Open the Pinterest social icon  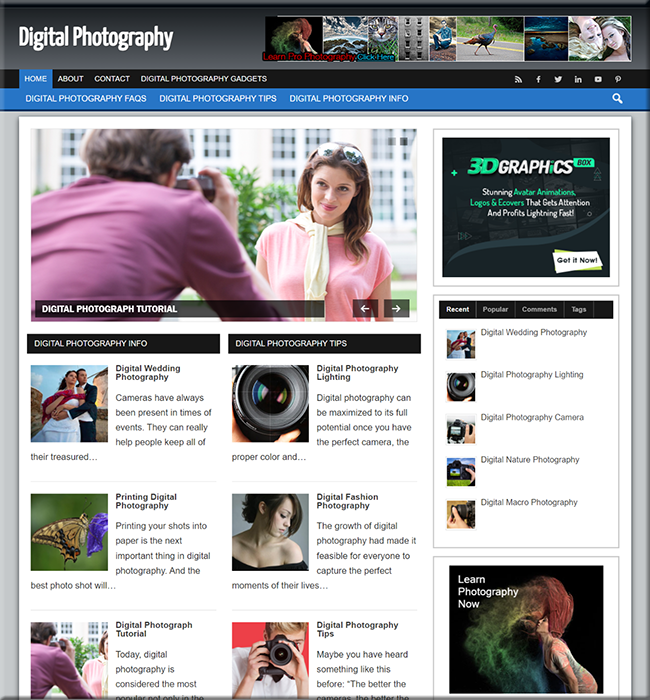pos(618,79)
